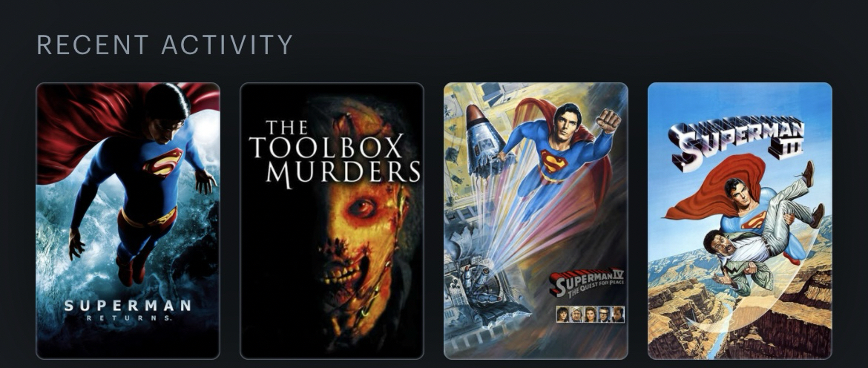The image size is (868, 368).
Task: Select the Superman IV Quest for Peace poster
Action: click(x=536, y=221)
